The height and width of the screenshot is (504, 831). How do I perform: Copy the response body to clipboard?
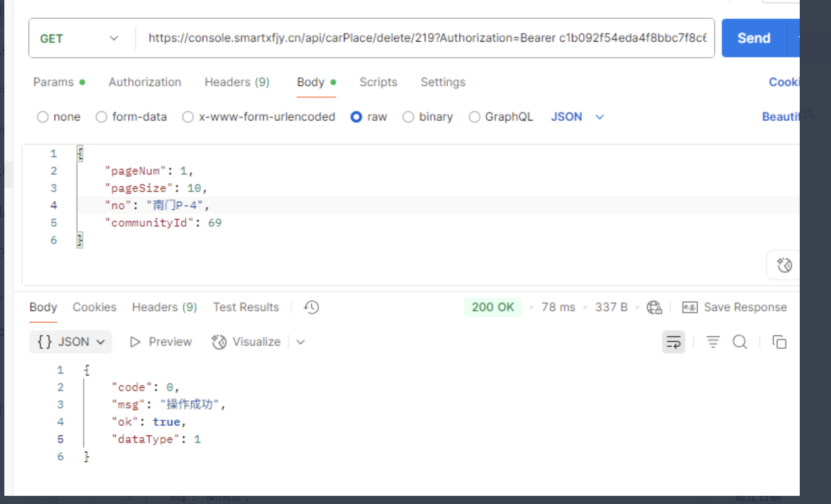779,342
